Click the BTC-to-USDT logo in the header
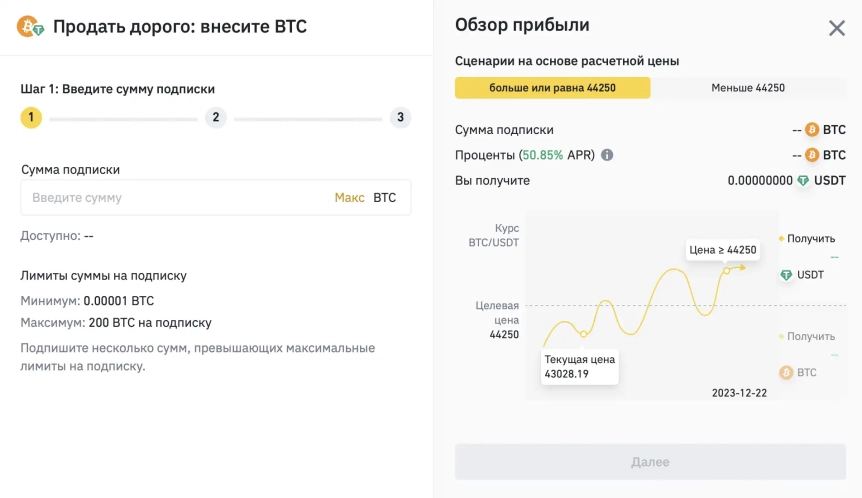 tap(30, 27)
